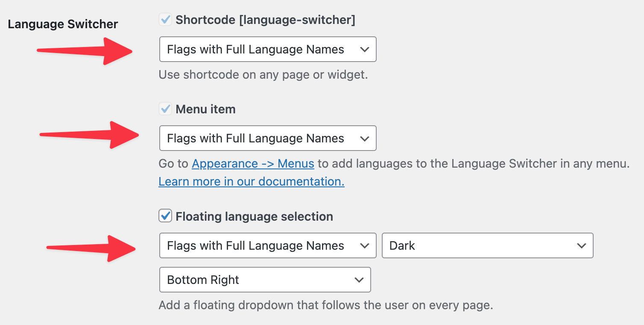Toggle the Menu item checkbox
The image size is (644, 325).
pyautogui.click(x=165, y=109)
